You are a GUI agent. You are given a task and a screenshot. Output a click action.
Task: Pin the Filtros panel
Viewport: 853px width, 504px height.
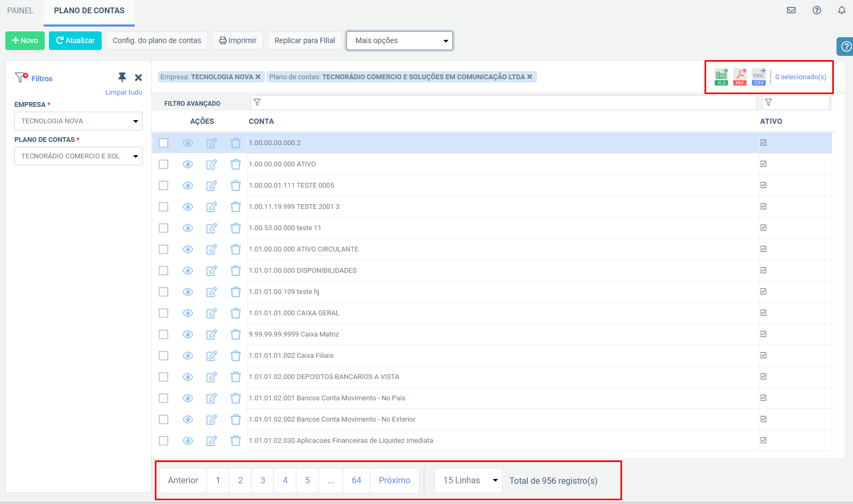[122, 78]
